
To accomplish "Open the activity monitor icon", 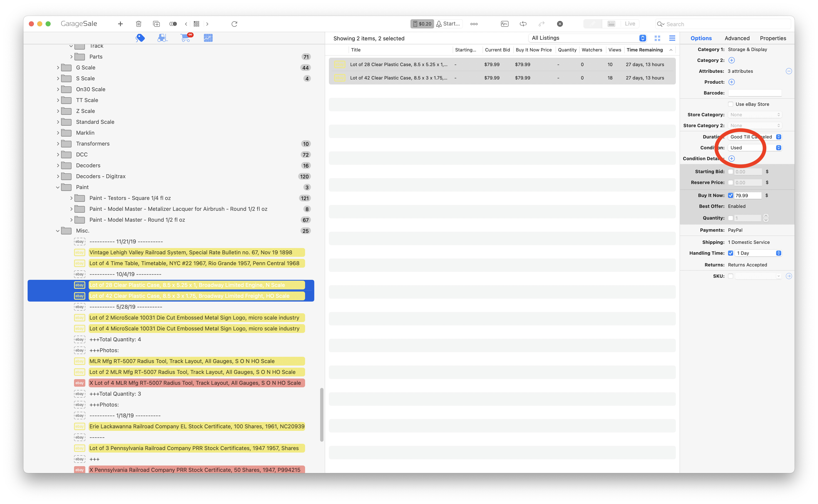I will 505,24.
